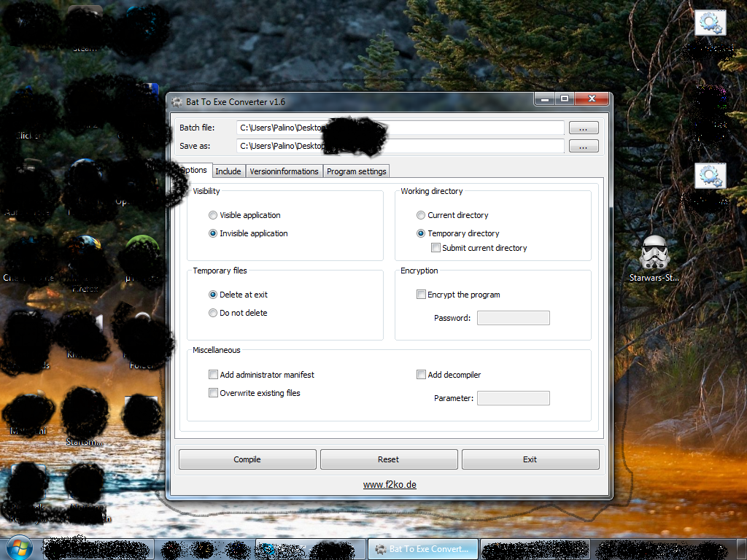Select the top gear desktop icon
Viewport: 747px width, 560px height.
coord(710,23)
